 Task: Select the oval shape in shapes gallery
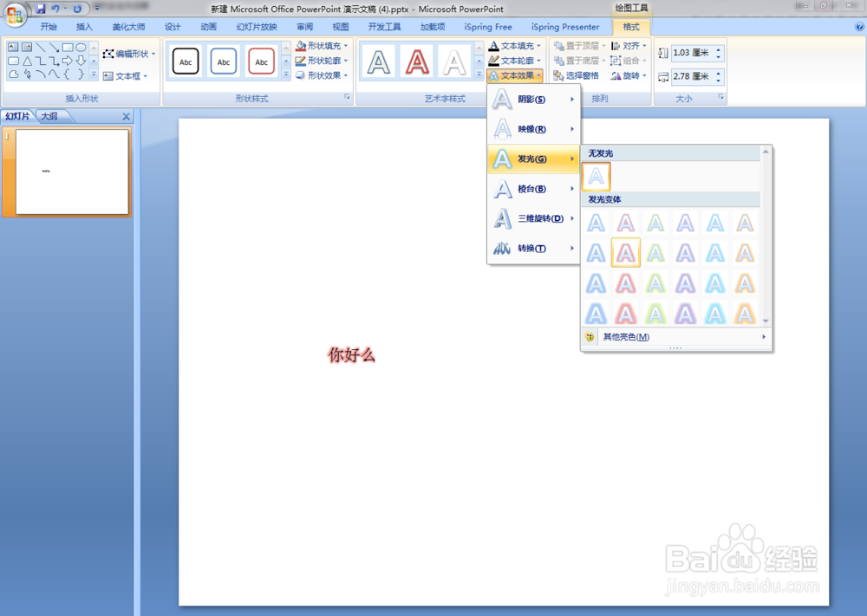(81, 48)
